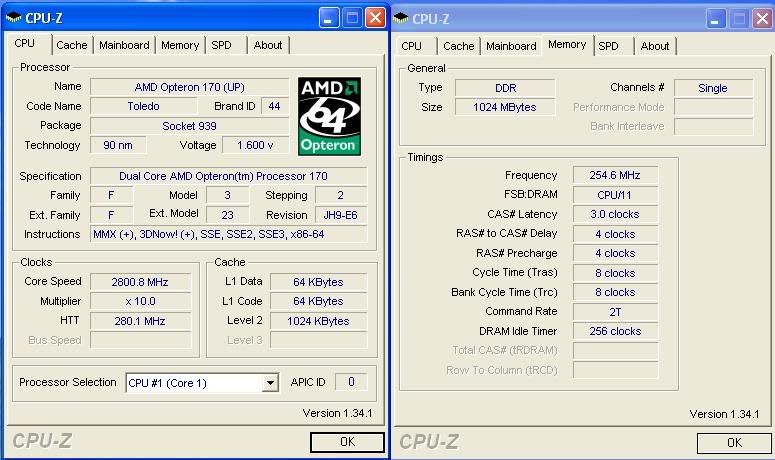Click the Core Speed value '2800.8 MHz'
The width and height of the screenshot is (775, 460).
tap(140, 282)
